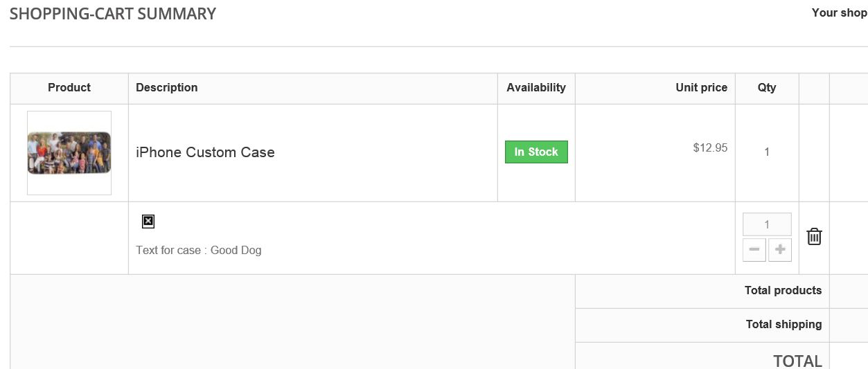Screen dimensions: 868x369
Task: Click the broken customization image icon
Action: (x=148, y=222)
